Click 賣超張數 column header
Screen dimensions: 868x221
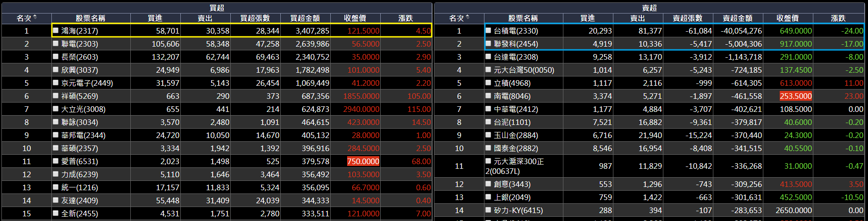(x=688, y=18)
